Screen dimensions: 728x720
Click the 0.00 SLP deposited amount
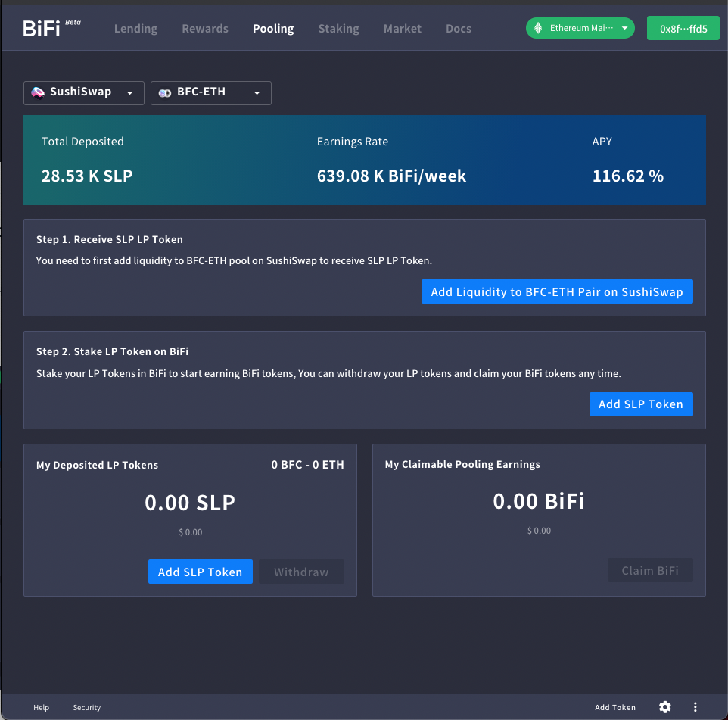(190, 503)
